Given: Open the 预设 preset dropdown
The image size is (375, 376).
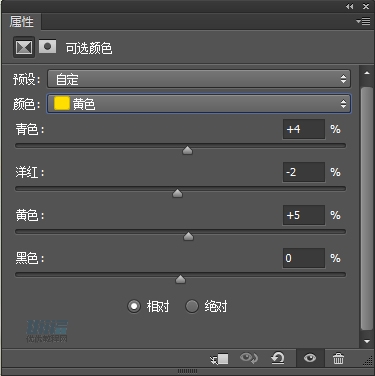Looking at the screenshot, I should tap(199, 79).
